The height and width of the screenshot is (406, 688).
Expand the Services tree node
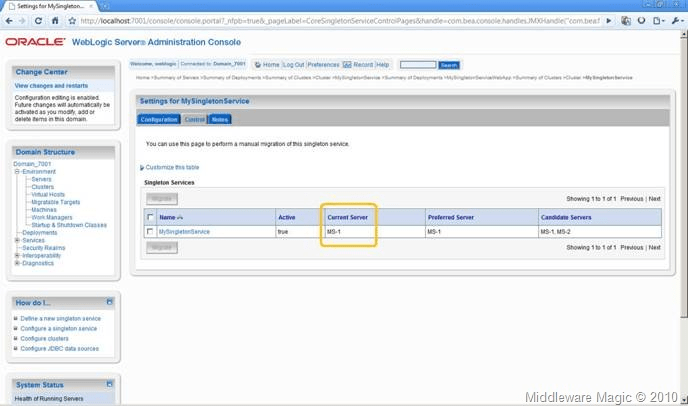point(17,240)
